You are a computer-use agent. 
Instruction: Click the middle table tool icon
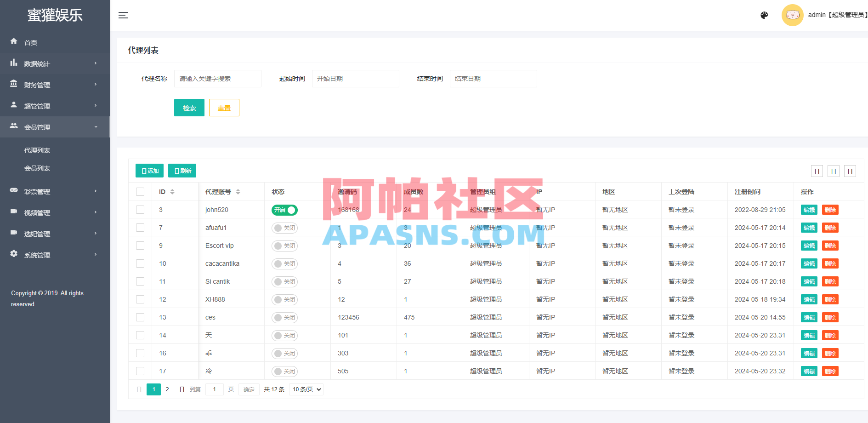(x=834, y=171)
